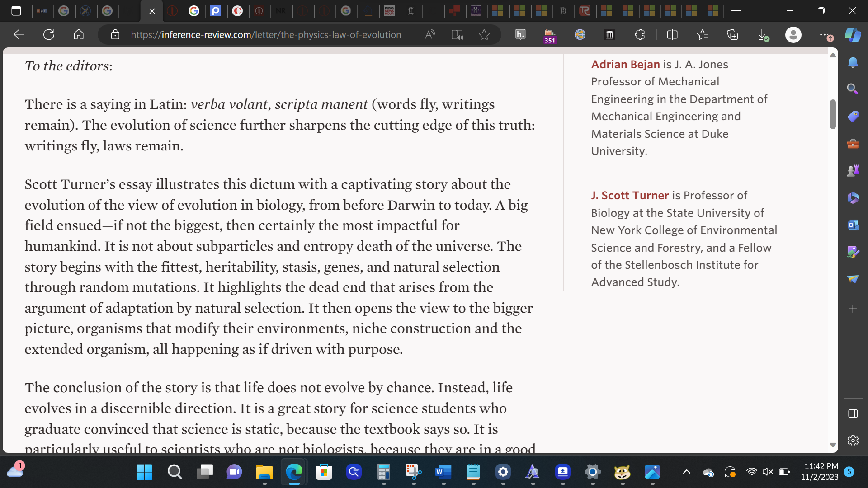Switch to the blue P icon tab
Screen dimensions: 868x488
point(216,11)
